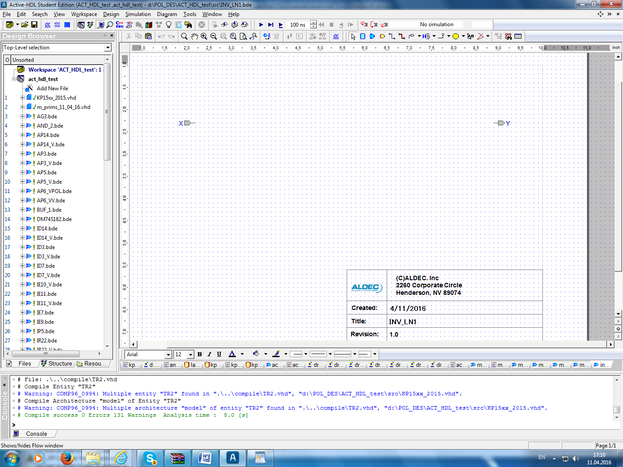This screenshot has width=623, height=467.
Task: Click the simulation time 100 ns field
Action: coord(299,24)
